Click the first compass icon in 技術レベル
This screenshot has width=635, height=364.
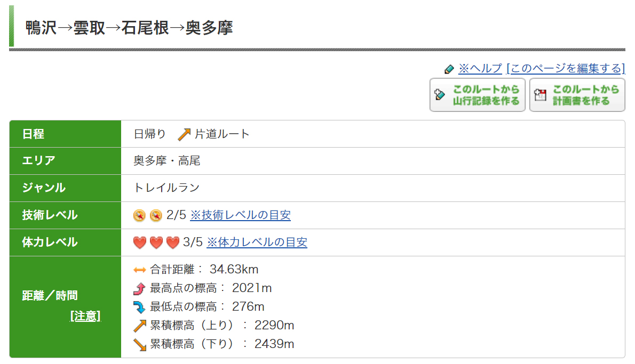[139, 215]
